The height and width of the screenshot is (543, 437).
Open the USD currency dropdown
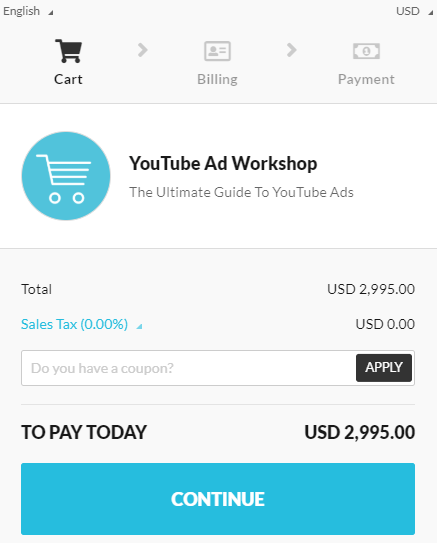pyautogui.click(x=414, y=11)
